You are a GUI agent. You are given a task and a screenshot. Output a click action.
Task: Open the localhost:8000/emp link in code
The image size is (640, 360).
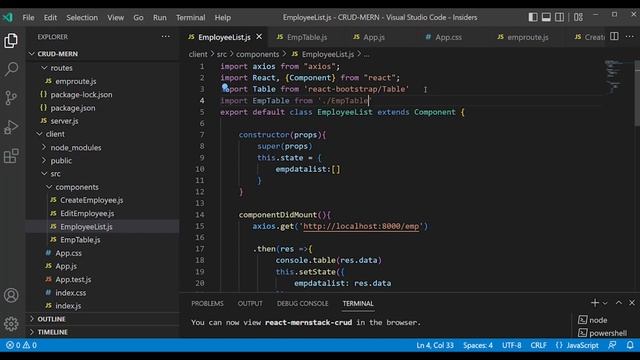pyautogui.click(x=361, y=226)
